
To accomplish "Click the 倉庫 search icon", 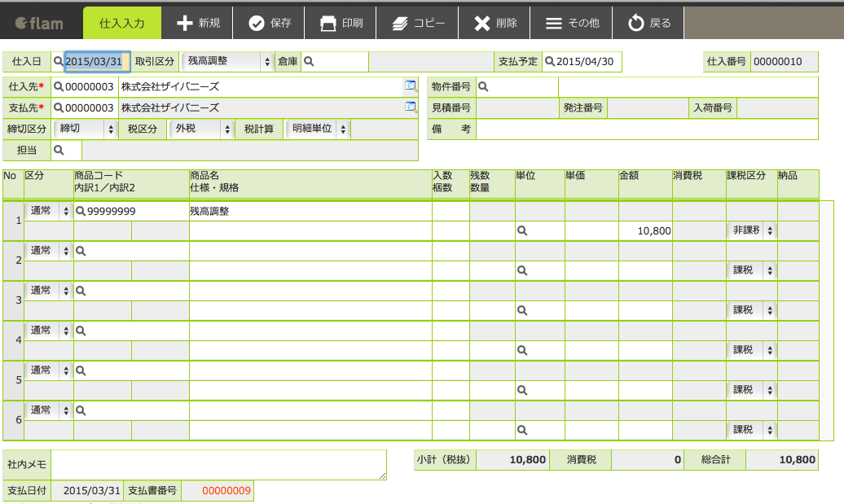I will point(309,61).
